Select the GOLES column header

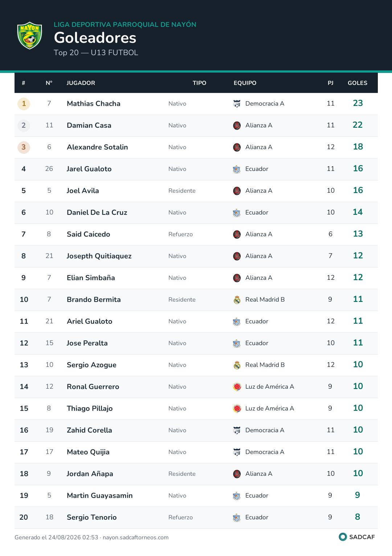click(x=358, y=83)
